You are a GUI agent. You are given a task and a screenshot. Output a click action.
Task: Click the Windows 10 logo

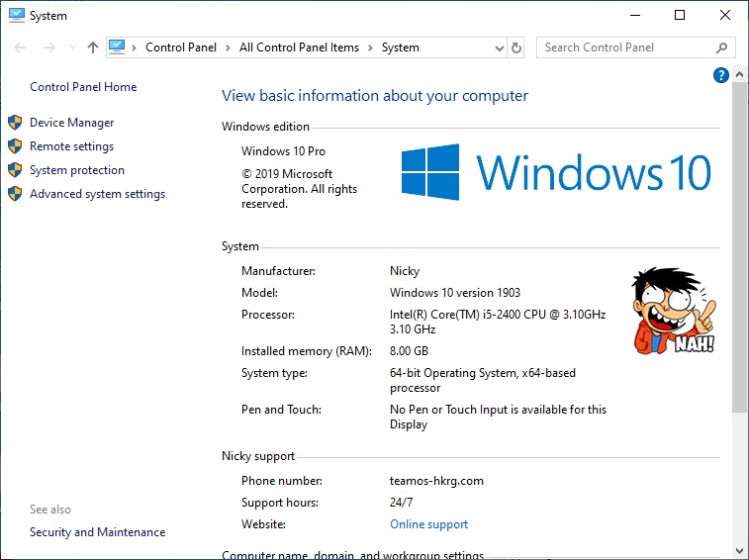click(x=556, y=172)
